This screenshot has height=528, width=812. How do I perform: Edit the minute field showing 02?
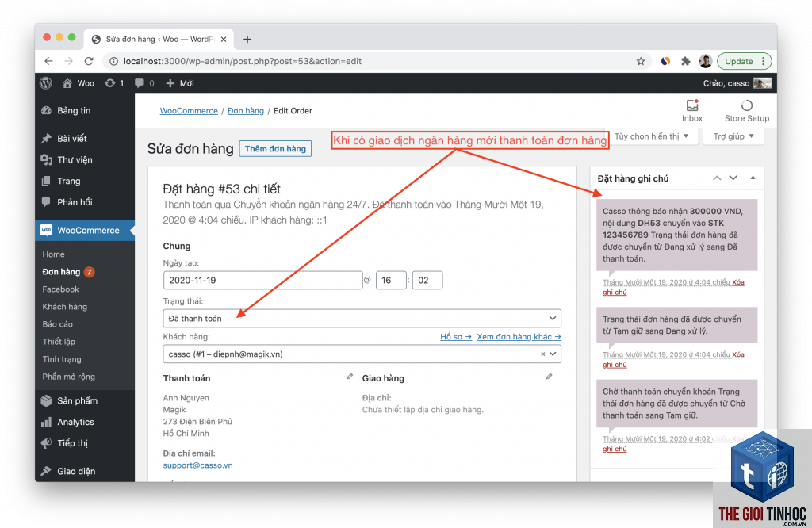(427, 280)
